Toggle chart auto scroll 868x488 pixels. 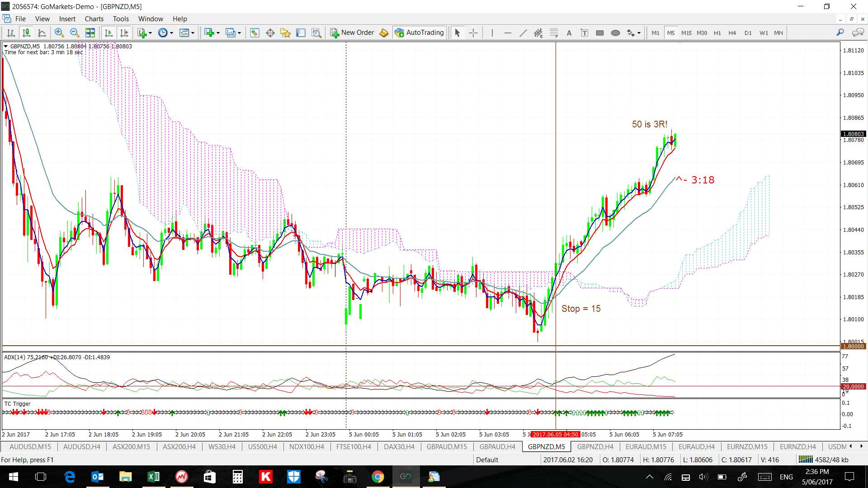coord(108,33)
